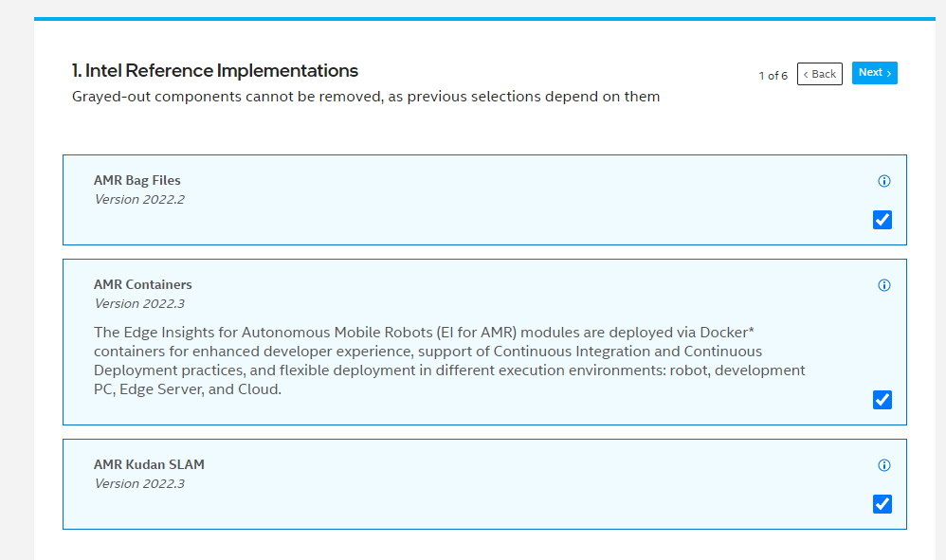
Task: Click the left chevron on Back button
Action: (806, 74)
